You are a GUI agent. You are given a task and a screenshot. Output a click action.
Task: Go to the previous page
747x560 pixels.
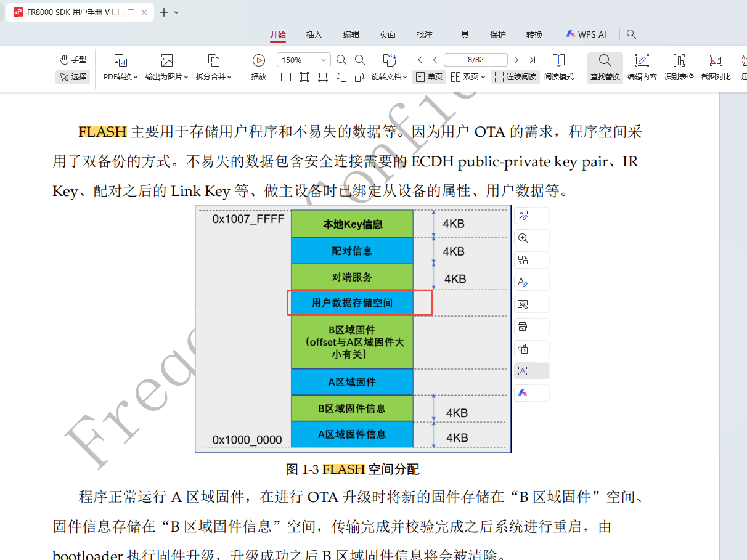(x=435, y=60)
